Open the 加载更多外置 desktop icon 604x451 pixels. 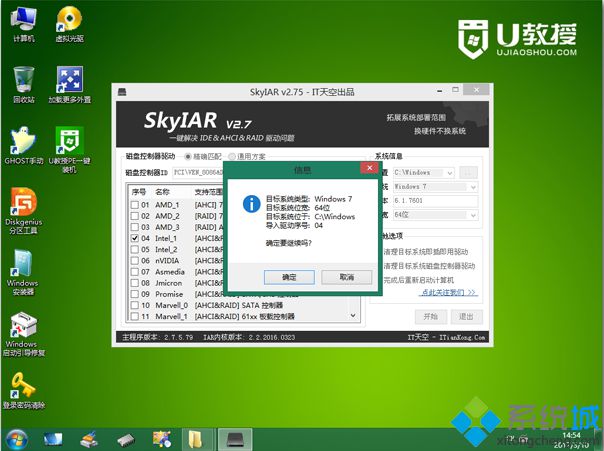coord(69,85)
